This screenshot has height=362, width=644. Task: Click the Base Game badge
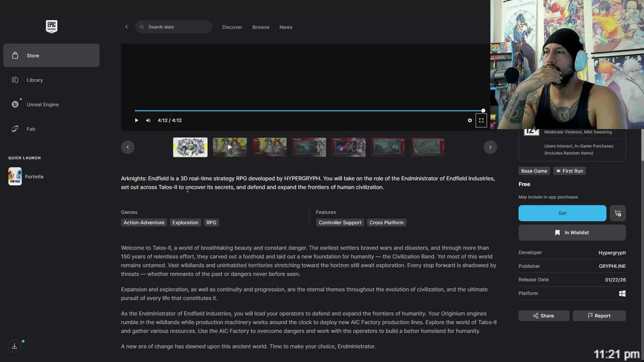click(x=534, y=171)
